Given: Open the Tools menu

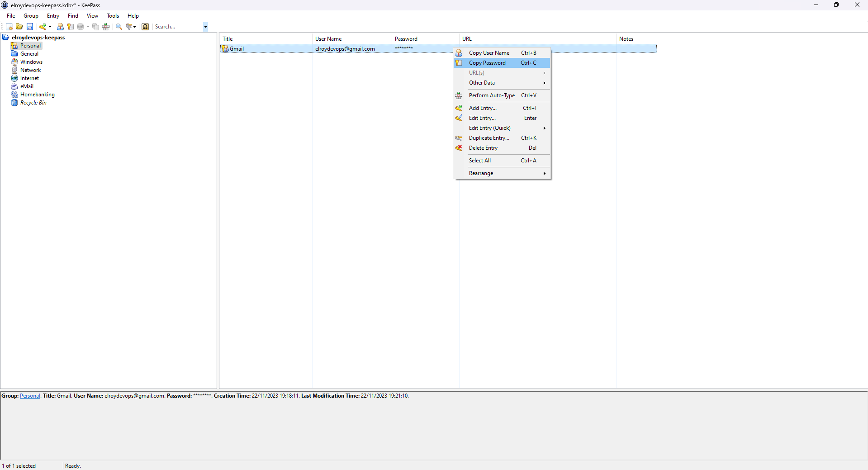Looking at the screenshot, I should tap(113, 16).
